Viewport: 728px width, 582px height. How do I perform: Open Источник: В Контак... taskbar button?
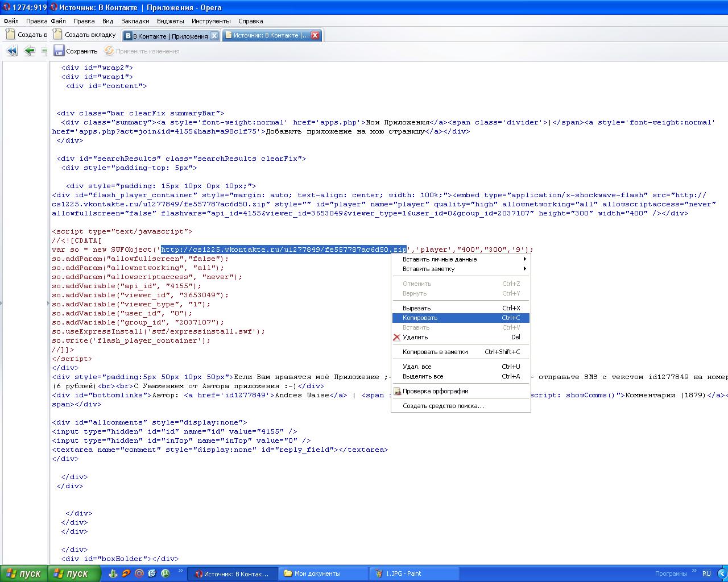coord(232,573)
